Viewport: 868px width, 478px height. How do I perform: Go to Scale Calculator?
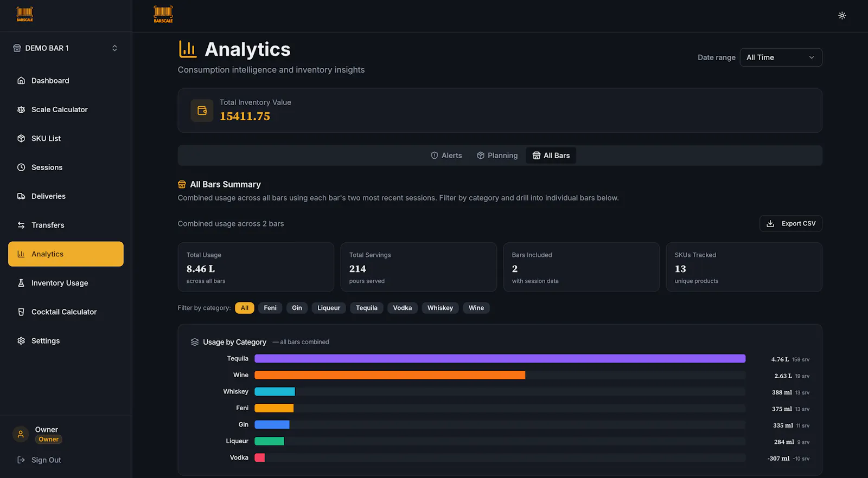(x=66, y=109)
